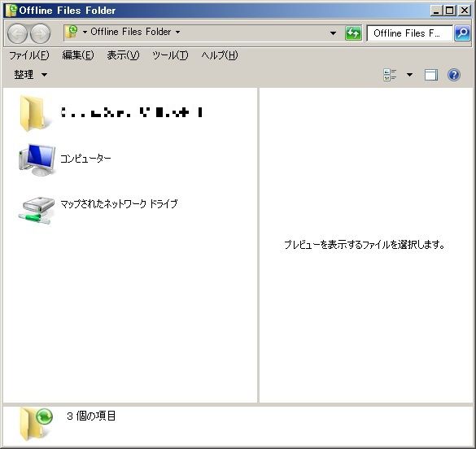
Task: Open Help with the blue question mark
Action: point(454,75)
